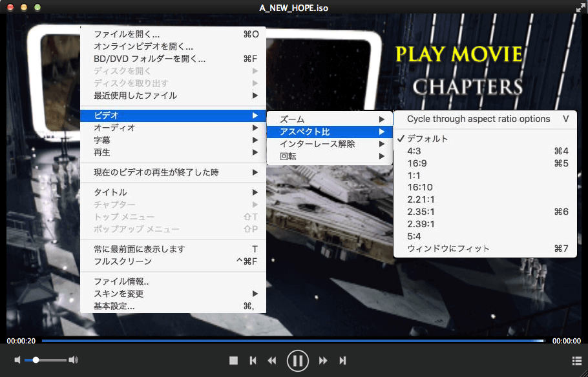Open ズーム submenu

coord(330,119)
